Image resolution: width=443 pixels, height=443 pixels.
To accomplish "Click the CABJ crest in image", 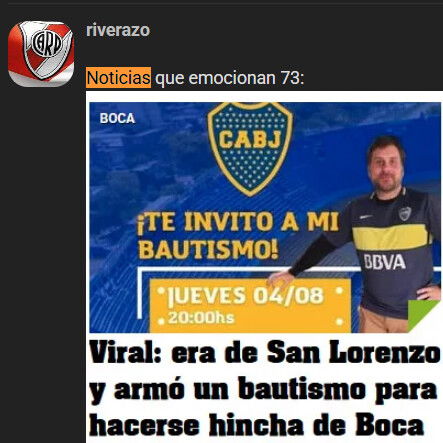I will tap(250, 149).
